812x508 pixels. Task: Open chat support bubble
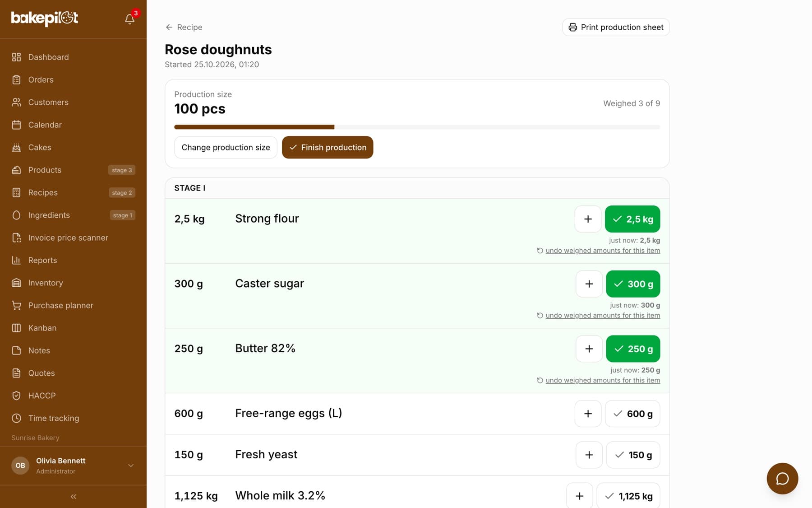click(782, 478)
